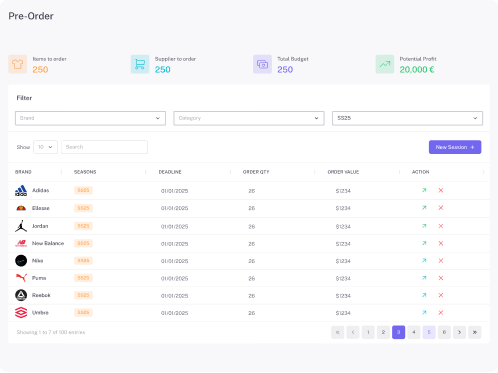
Task: Open the Nike order arrow icon
Action: (424, 261)
